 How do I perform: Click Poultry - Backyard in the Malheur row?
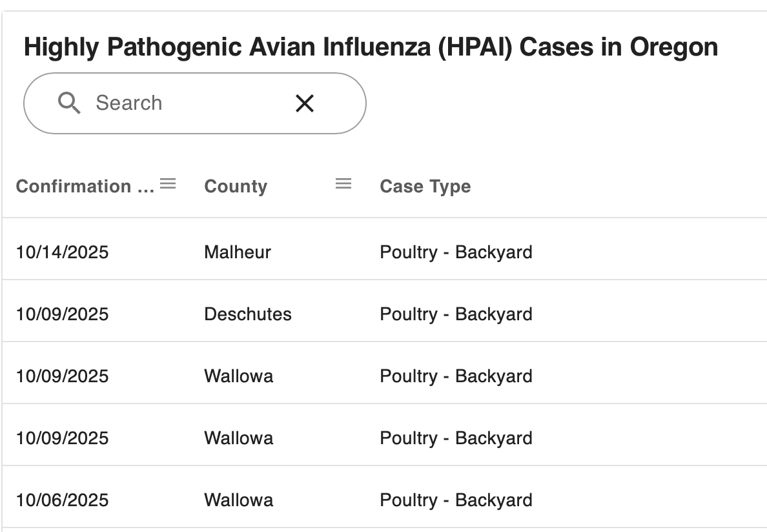point(456,252)
